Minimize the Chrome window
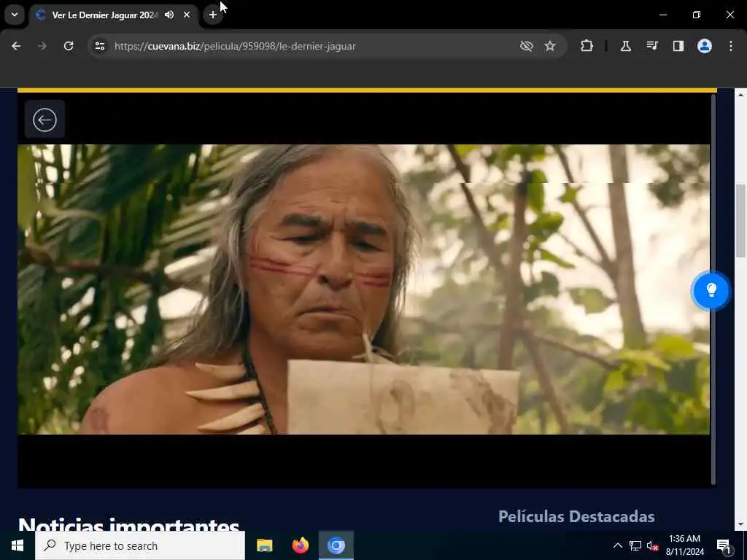 (662, 15)
